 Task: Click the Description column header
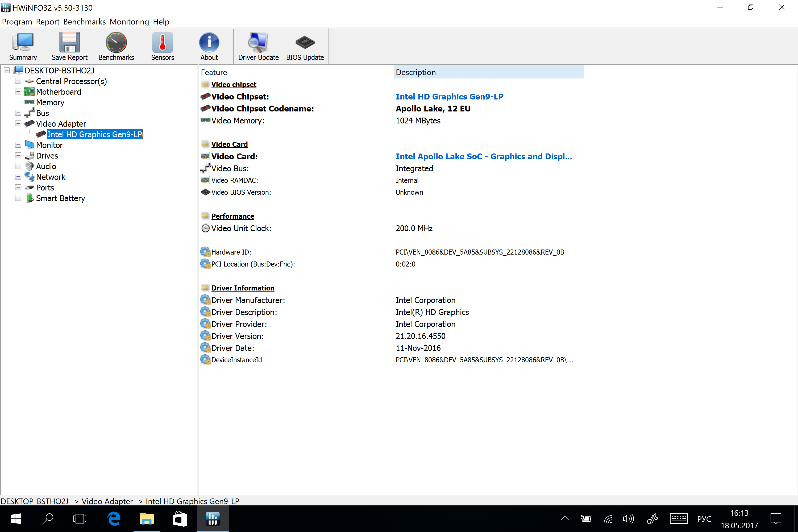click(489, 72)
